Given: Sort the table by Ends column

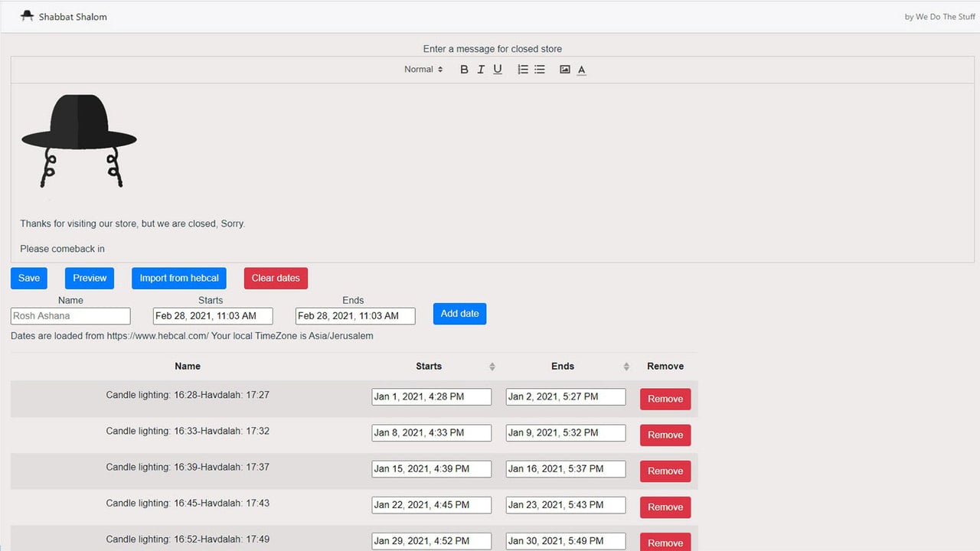Looking at the screenshot, I should (626, 367).
